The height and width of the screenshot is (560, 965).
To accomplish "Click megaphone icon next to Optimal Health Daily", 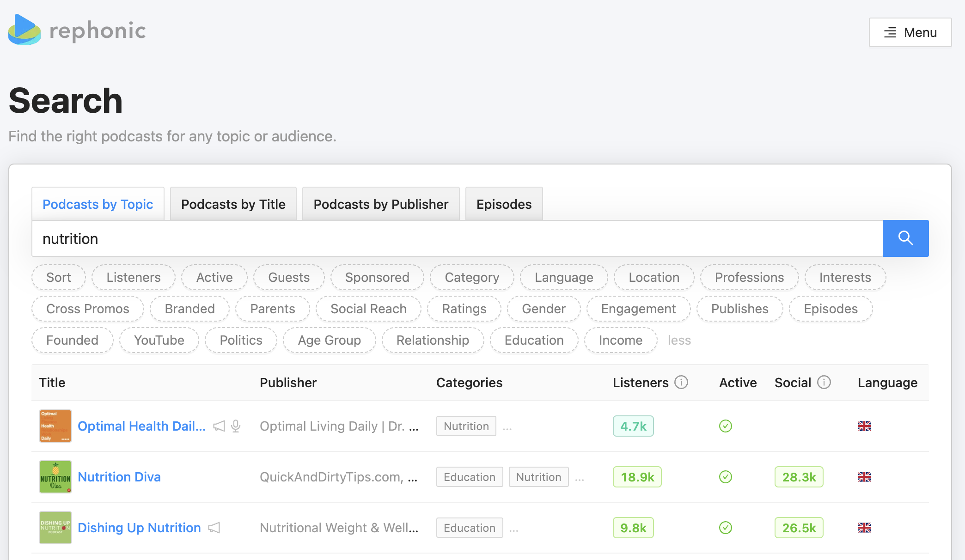I will point(219,426).
